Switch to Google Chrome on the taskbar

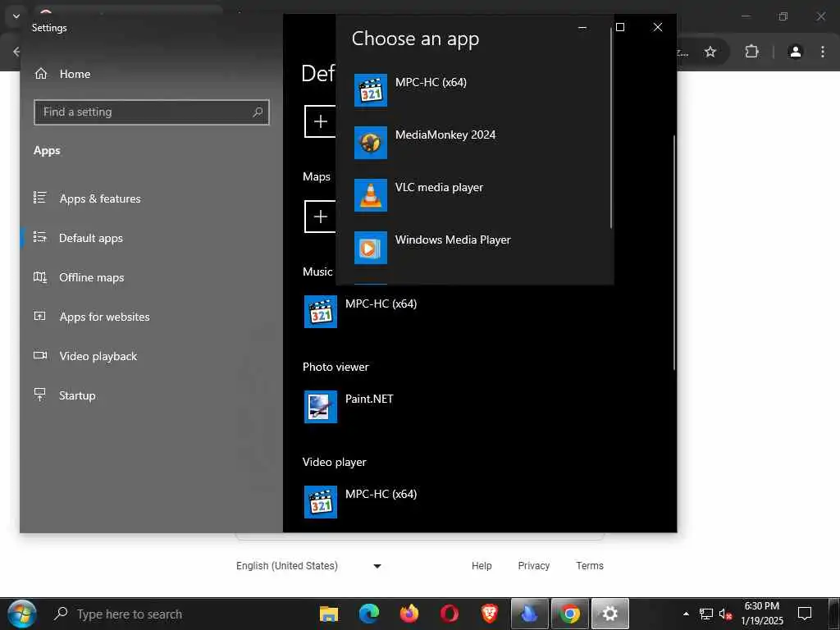pyautogui.click(x=569, y=614)
